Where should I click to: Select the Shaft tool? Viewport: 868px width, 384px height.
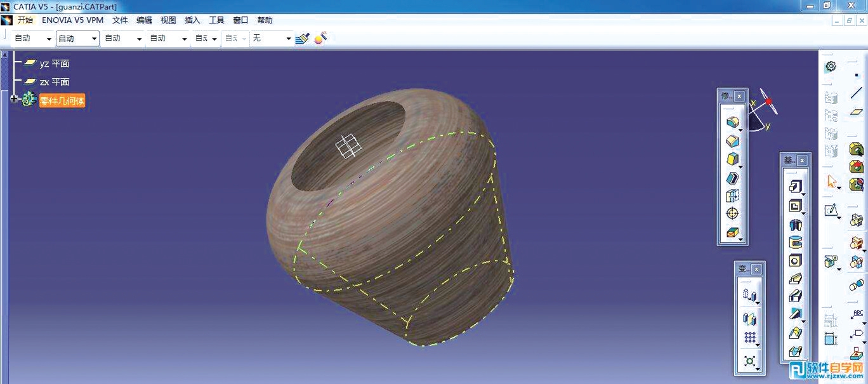[795, 224]
